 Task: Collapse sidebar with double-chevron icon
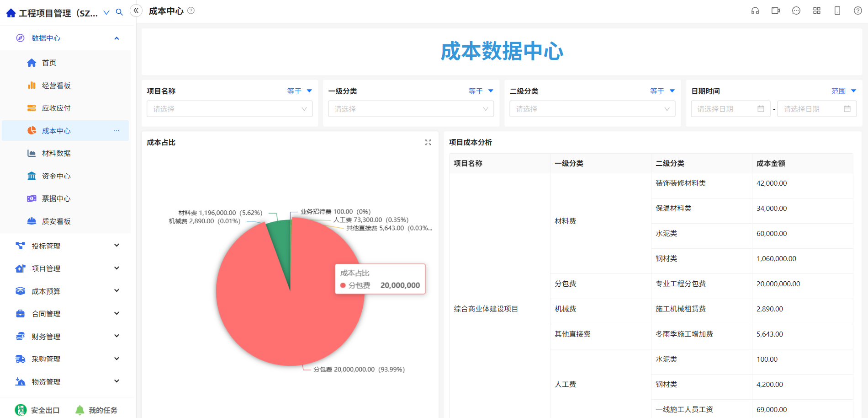(x=136, y=11)
